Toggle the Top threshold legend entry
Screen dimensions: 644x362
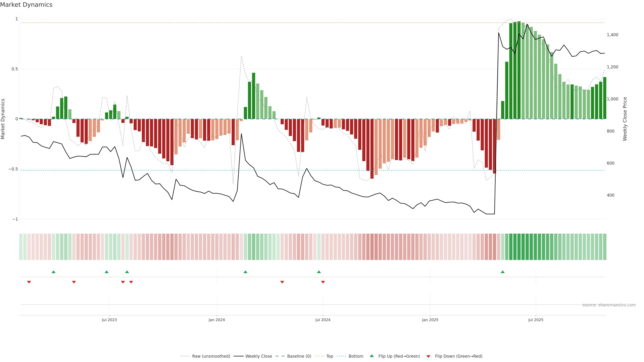coord(330,356)
